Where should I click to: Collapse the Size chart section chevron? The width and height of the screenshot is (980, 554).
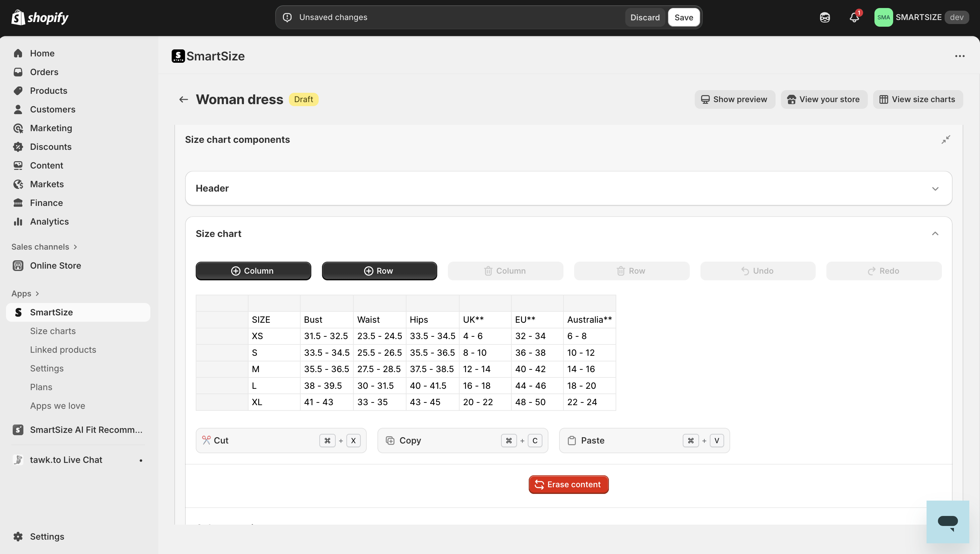(x=935, y=234)
